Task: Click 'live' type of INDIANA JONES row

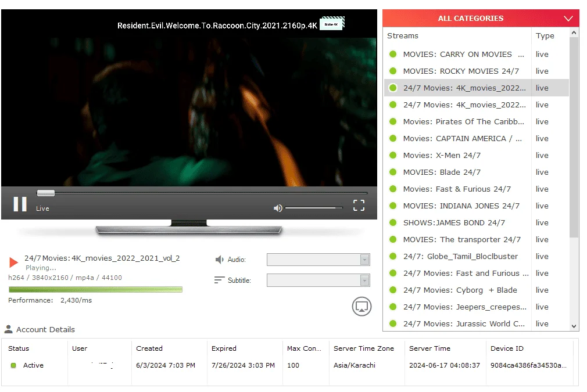Action: click(x=542, y=206)
